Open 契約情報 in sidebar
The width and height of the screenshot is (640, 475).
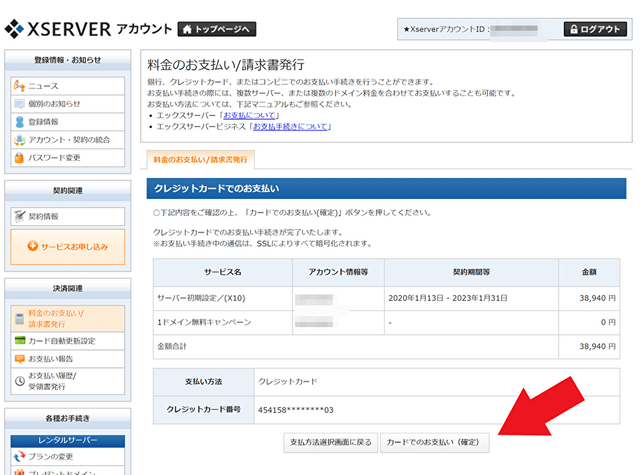point(68,216)
